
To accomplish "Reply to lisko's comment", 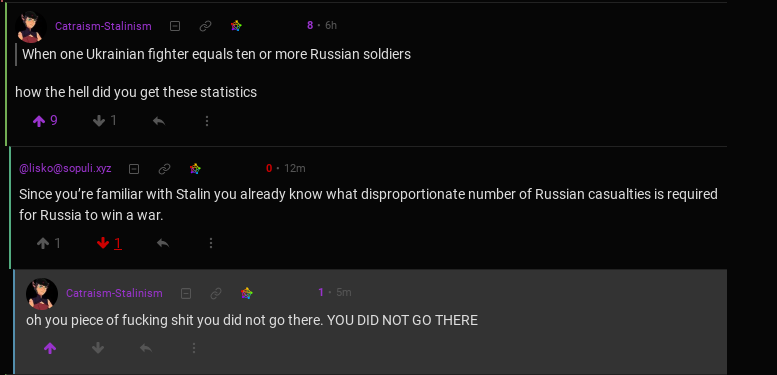I will click(x=163, y=243).
